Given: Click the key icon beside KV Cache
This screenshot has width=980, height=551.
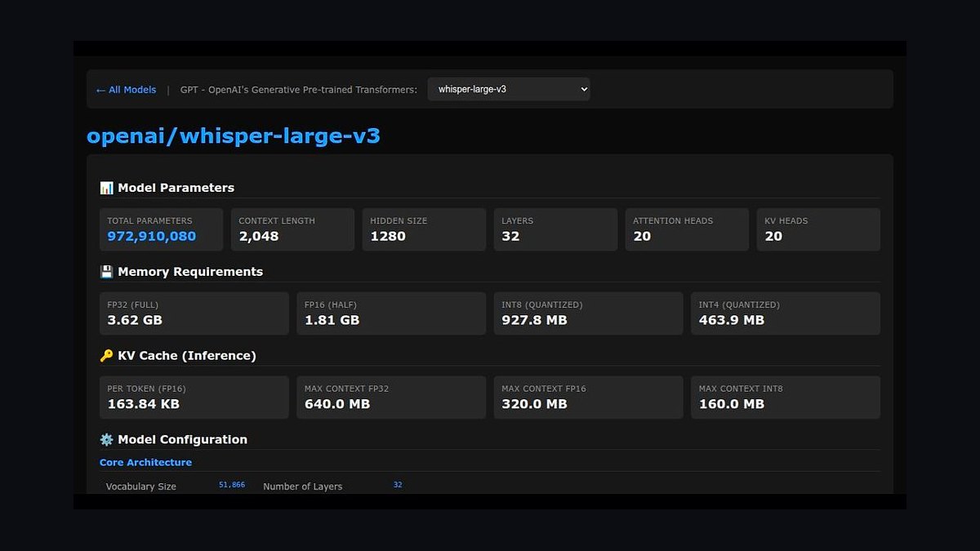Looking at the screenshot, I should click(106, 356).
